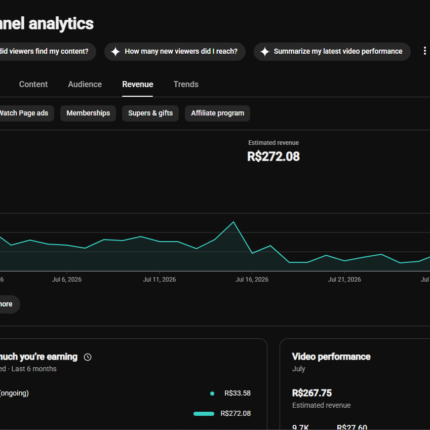Screen dimensions: 430x430
Task: Click the teal bar beside R$272.08
Action: pyautogui.click(x=204, y=414)
